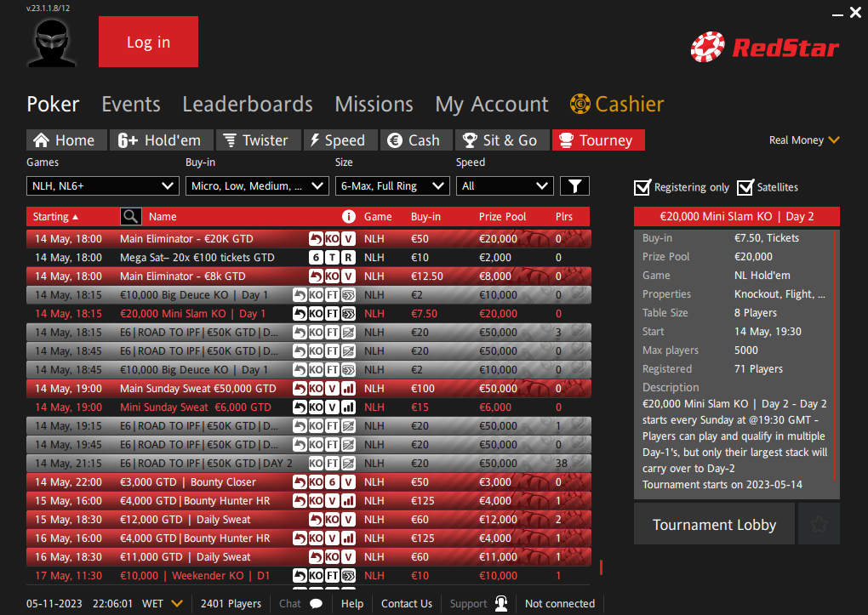Sort by the Starting column header
This screenshot has width=868, height=615.
55,216
